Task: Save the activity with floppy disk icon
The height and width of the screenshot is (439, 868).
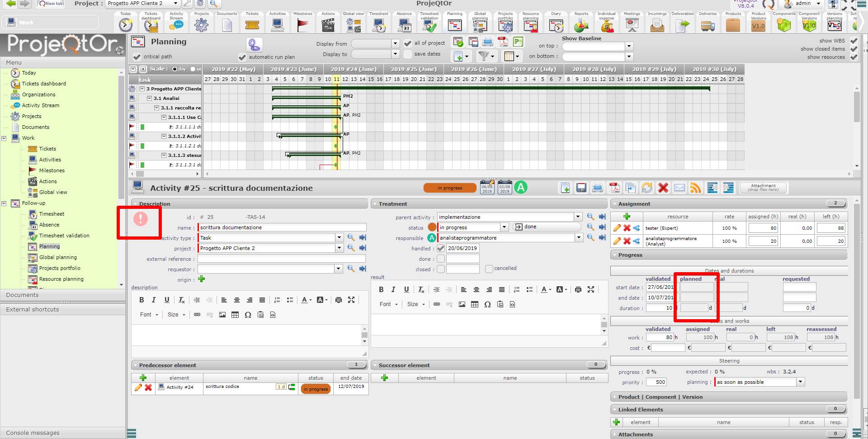Action: pyautogui.click(x=581, y=188)
